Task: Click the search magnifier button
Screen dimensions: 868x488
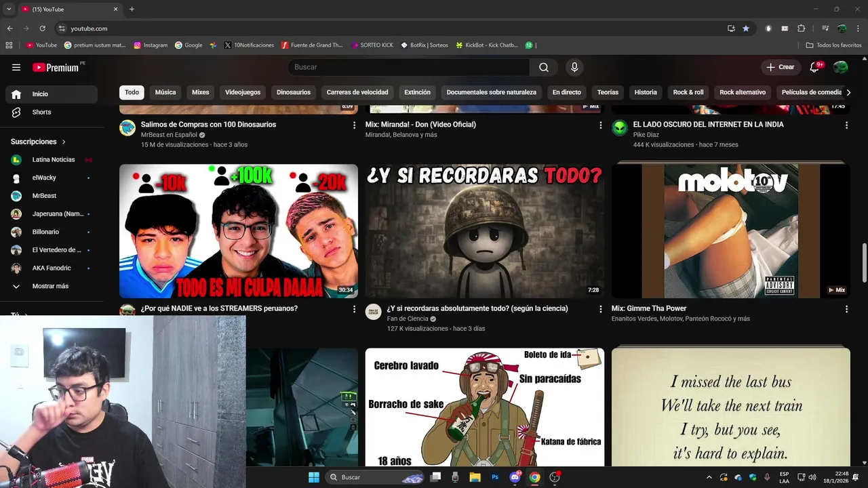Action: coord(544,67)
